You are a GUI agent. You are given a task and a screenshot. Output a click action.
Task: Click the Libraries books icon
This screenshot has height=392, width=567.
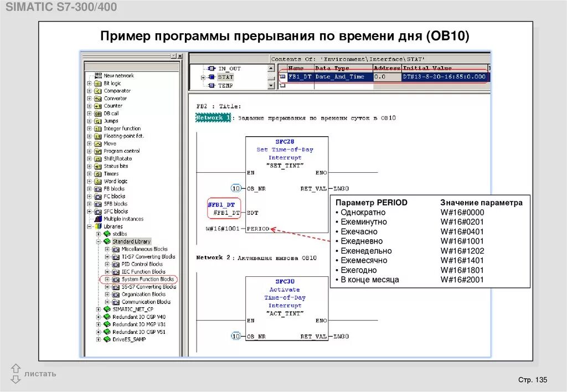click(98, 226)
